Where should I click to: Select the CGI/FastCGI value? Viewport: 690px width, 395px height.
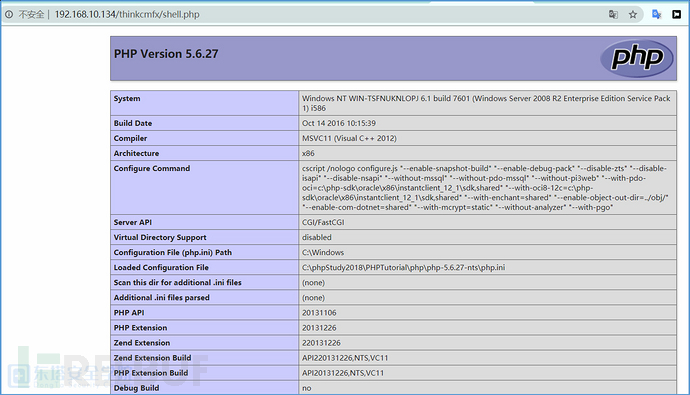(323, 222)
